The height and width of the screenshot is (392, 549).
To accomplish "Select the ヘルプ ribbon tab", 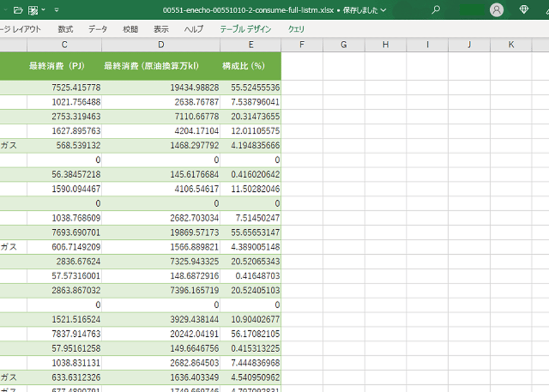I will 194,29.
